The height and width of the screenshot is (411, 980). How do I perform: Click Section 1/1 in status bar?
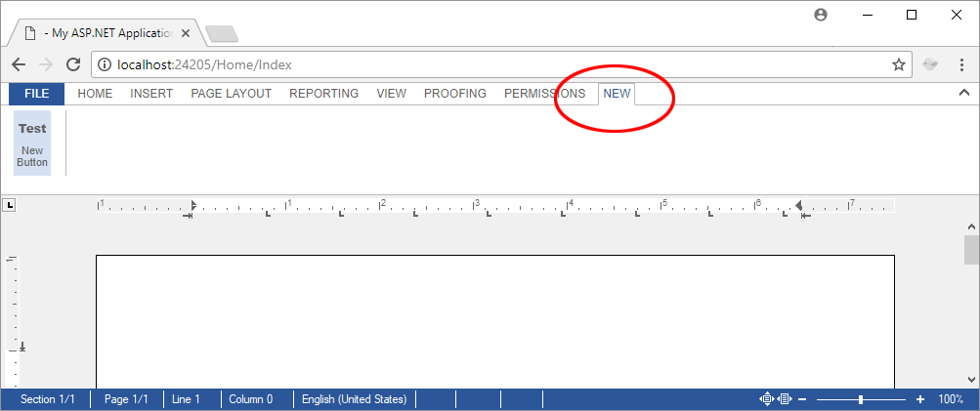coord(48,399)
